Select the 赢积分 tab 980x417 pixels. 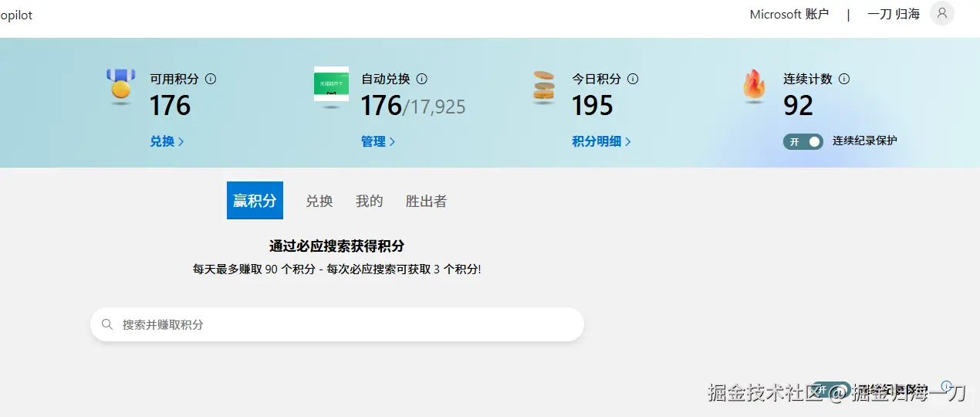255,201
